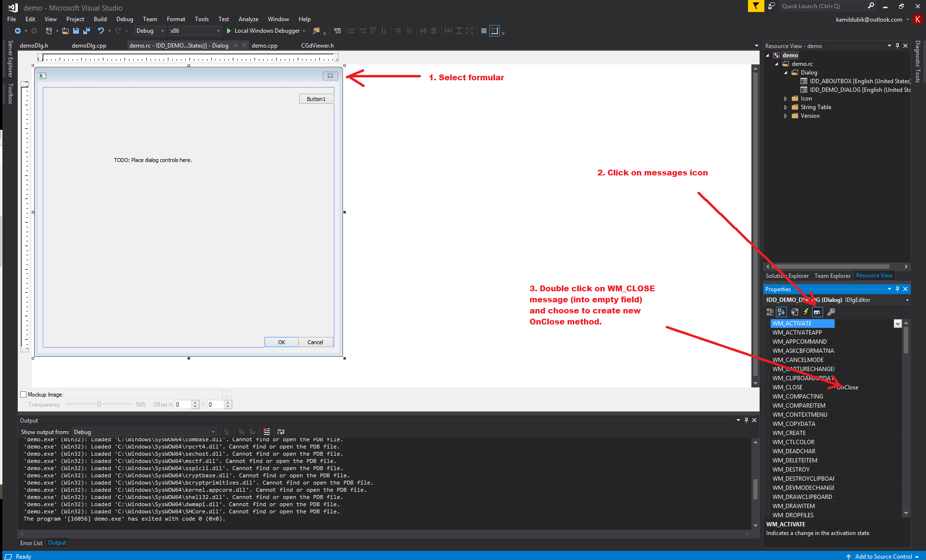Open the Toolbox side tab
The height and width of the screenshot is (560, 926).
click(10, 94)
